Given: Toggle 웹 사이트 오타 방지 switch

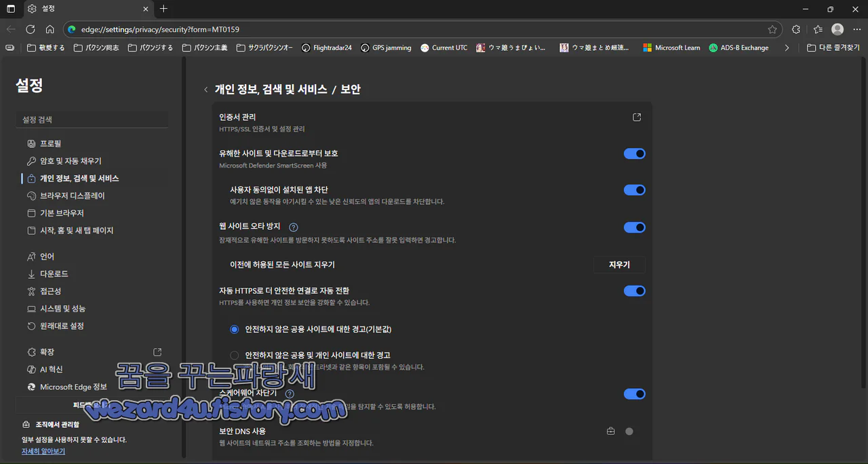Looking at the screenshot, I should click(635, 227).
